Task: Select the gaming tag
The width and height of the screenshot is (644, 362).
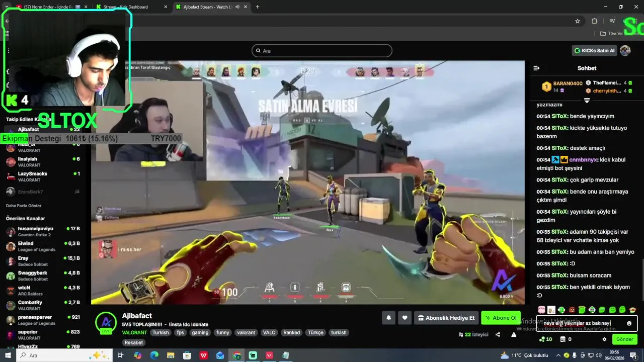Action: pyautogui.click(x=200, y=332)
